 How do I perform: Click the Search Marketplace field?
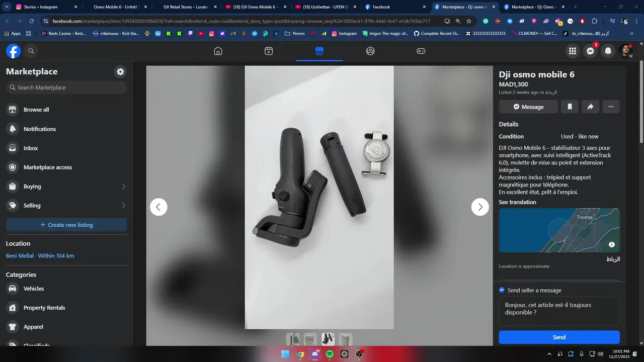click(66, 87)
